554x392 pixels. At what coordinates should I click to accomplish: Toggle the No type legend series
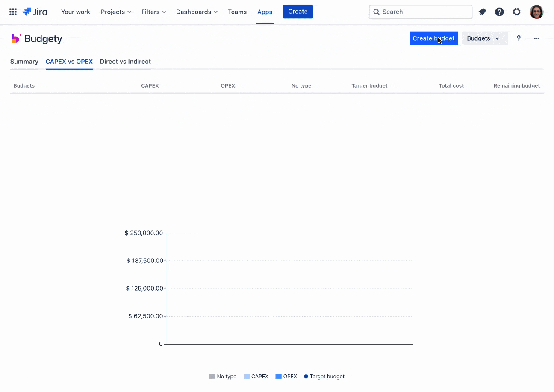(223, 377)
